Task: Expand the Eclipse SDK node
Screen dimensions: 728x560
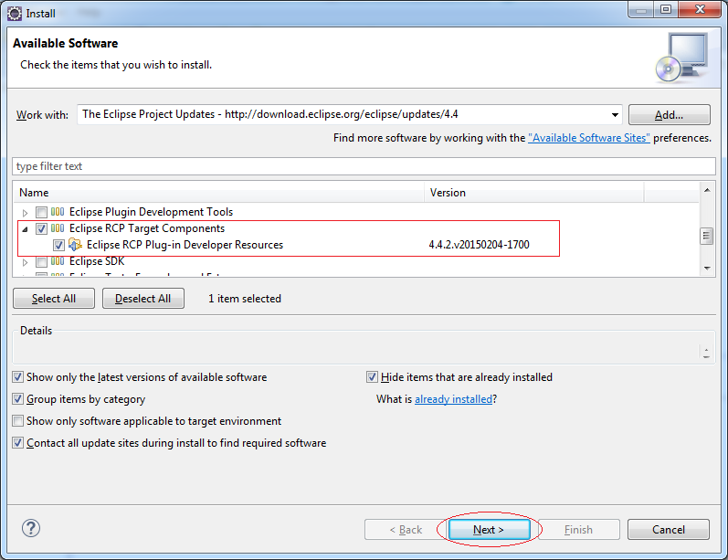Action: [x=25, y=262]
